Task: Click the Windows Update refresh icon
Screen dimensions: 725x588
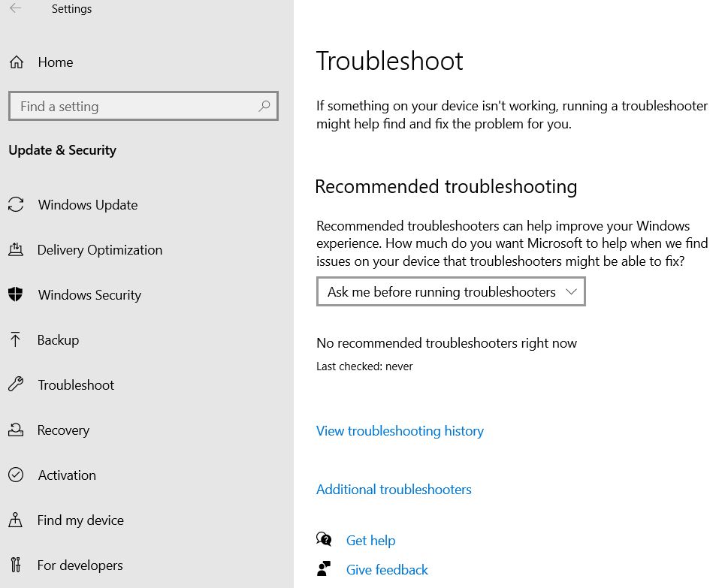Action: [16, 204]
